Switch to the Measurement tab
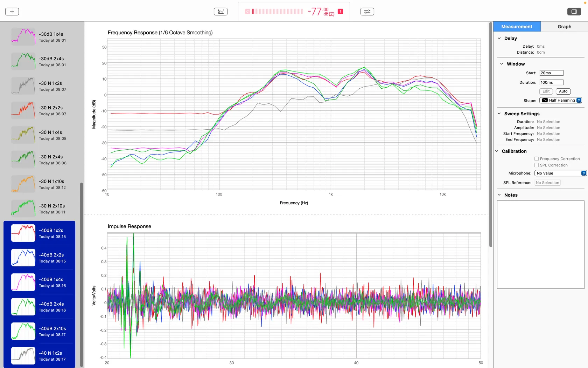The height and width of the screenshot is (368, 588). (x=517, y=26)
